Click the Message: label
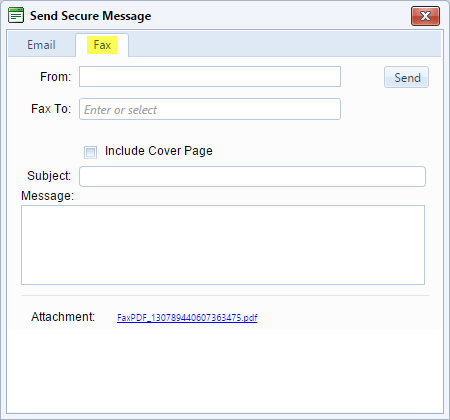 pos(47,196)
